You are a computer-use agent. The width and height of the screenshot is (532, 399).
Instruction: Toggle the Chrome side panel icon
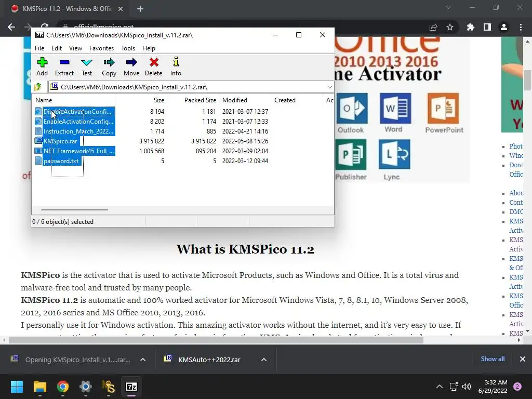pyautogui.click(x=487, y=27)
